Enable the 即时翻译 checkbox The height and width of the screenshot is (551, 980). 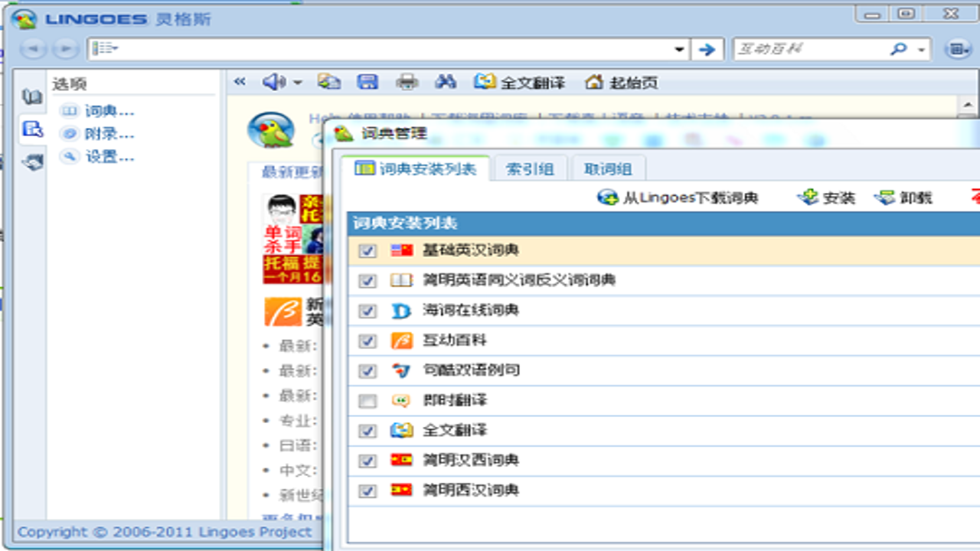367,401
